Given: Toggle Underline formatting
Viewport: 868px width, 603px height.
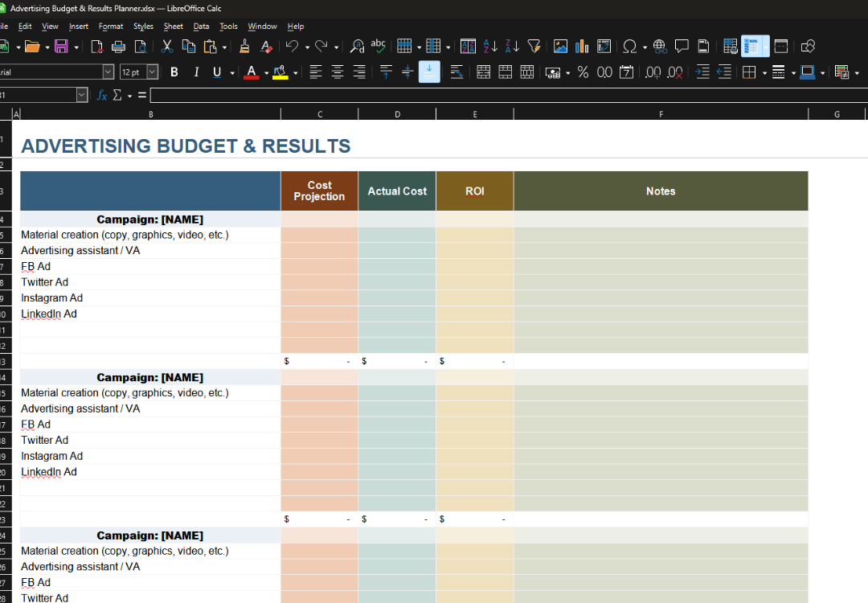Looking at the screenshot, I should (x=217, y=72).
